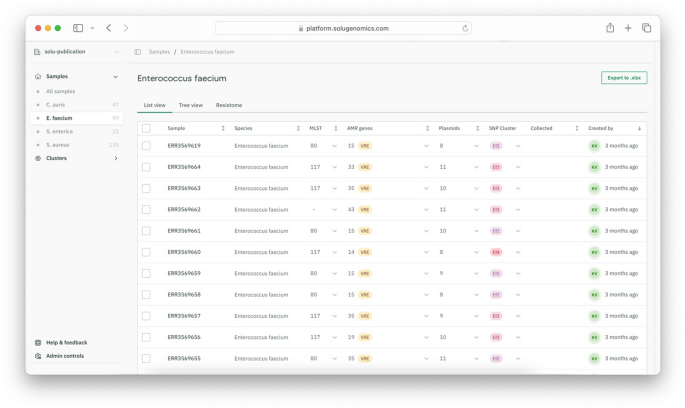Screen dimensions: 685x408
Task: Check the box for ERR3569664
Action: 146,167
